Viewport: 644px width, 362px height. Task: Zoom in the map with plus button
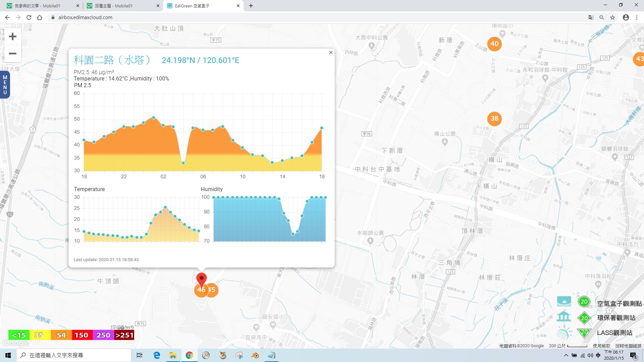click(12, 37)
